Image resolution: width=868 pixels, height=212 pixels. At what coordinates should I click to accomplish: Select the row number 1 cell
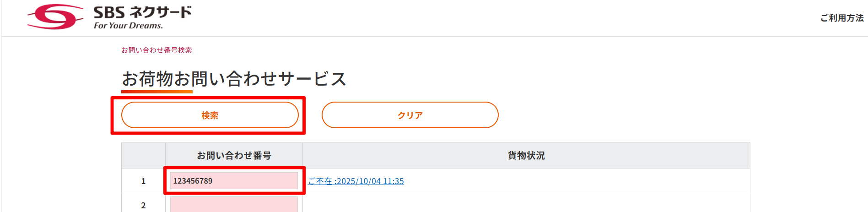143,181
